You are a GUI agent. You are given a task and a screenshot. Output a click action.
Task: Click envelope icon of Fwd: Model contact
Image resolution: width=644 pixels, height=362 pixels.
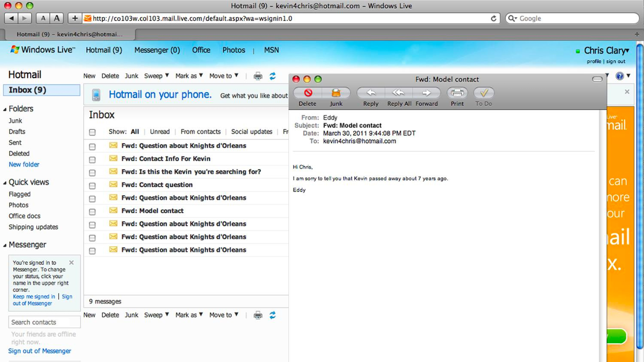pos(113,210)
